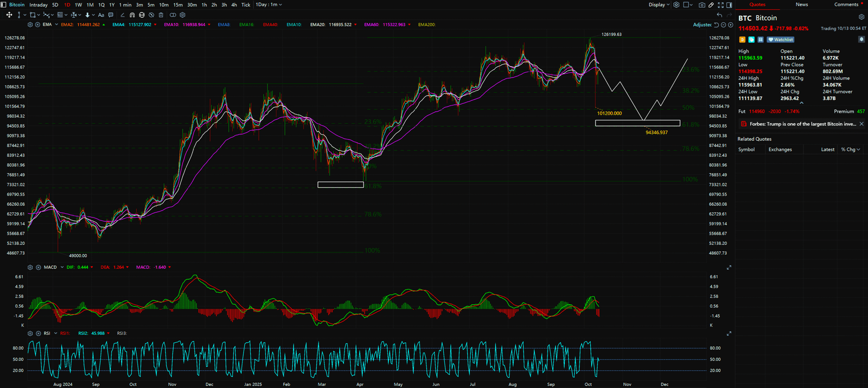Screen dimensions: 868x388
Task: Take a chart screenshot with camera icon
Action: [701, 5]
